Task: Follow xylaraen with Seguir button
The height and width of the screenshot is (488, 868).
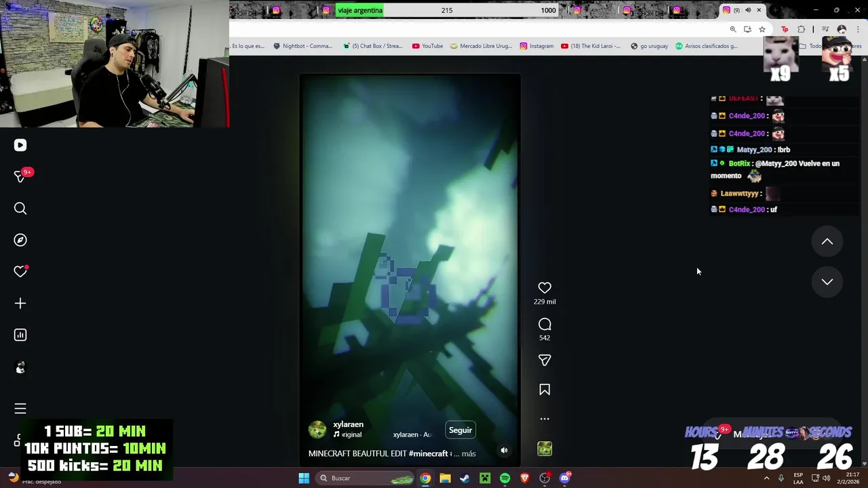Action: pos(460,430)
